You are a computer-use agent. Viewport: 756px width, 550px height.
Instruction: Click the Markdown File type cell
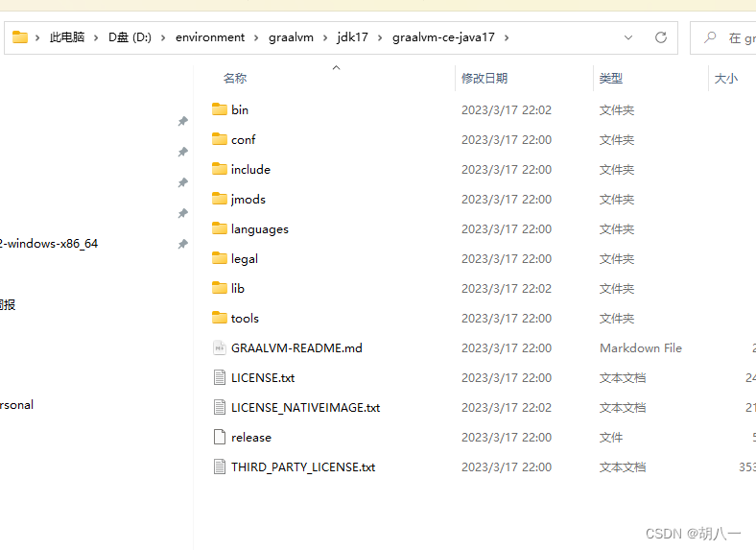(641, 347)
